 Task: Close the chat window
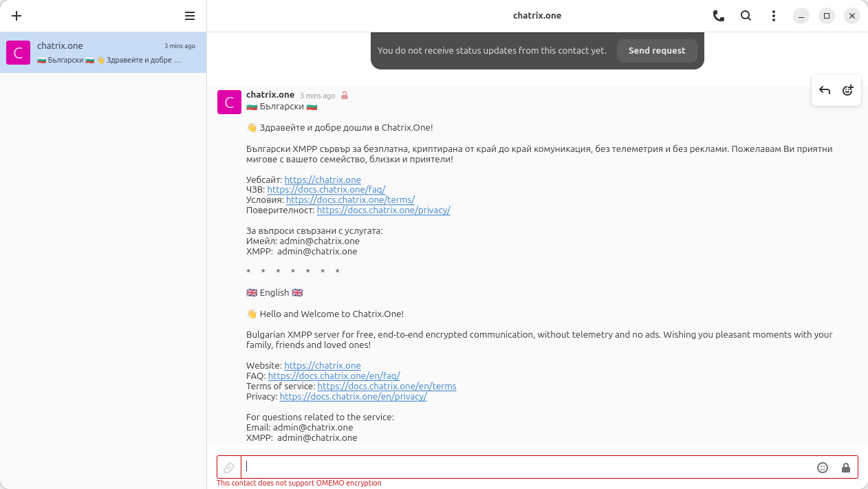[852, 16]
